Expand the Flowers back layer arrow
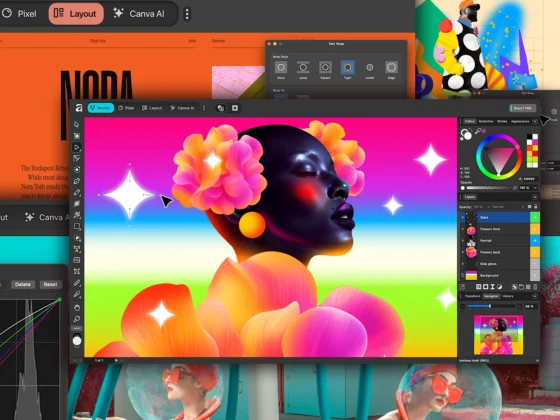560x420 pixels. pyautogui.click(x=463, y=252)
